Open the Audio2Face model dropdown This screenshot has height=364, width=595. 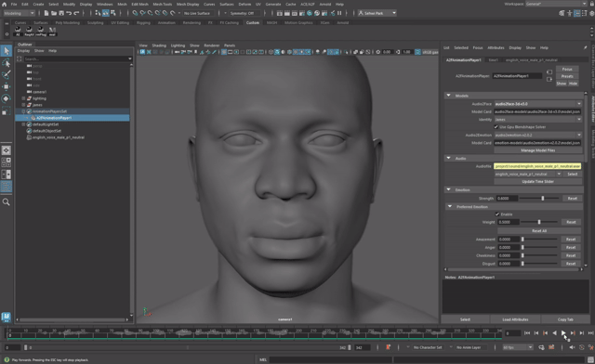537,103
